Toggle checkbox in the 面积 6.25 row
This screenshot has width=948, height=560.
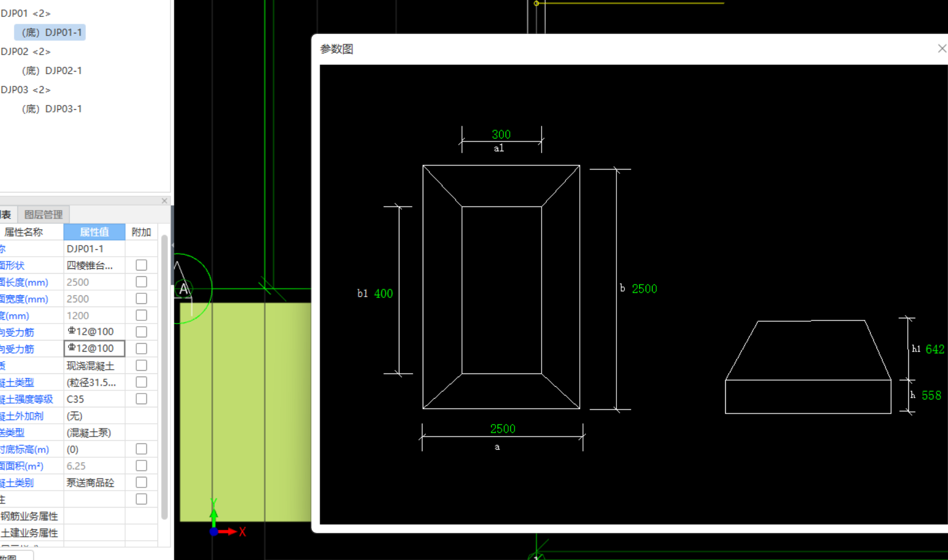click(x=141, y=466)
